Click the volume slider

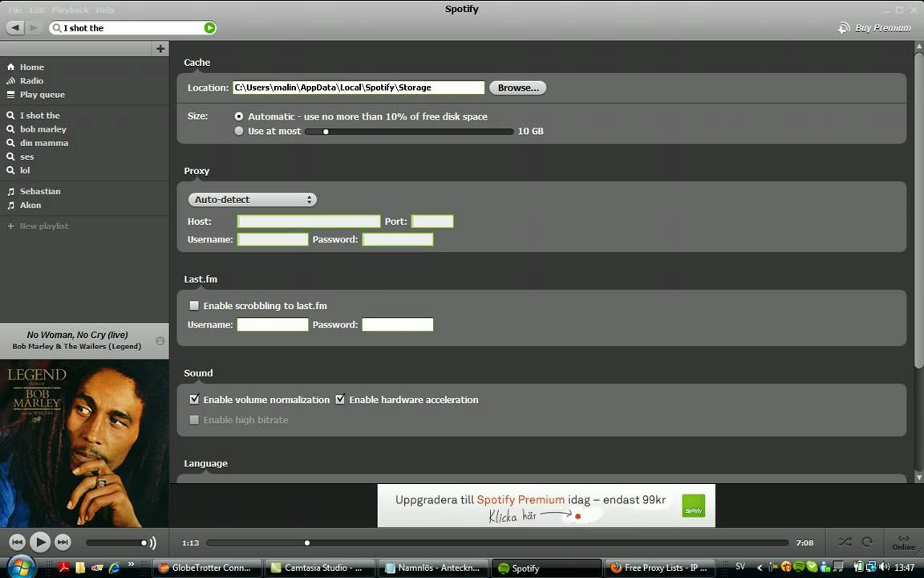pos(116,543)
